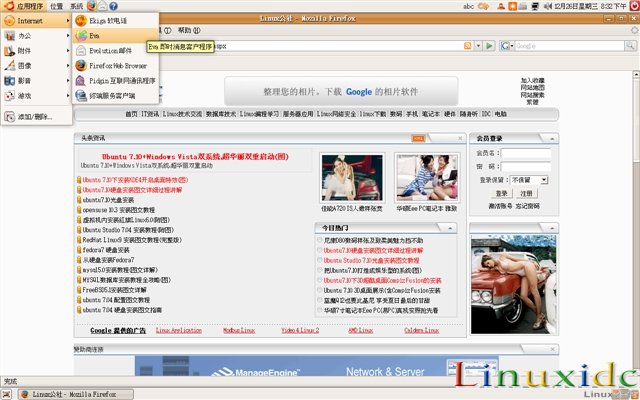
Task: Open 添加/删除 applications entry
Action: coord(36,117)
